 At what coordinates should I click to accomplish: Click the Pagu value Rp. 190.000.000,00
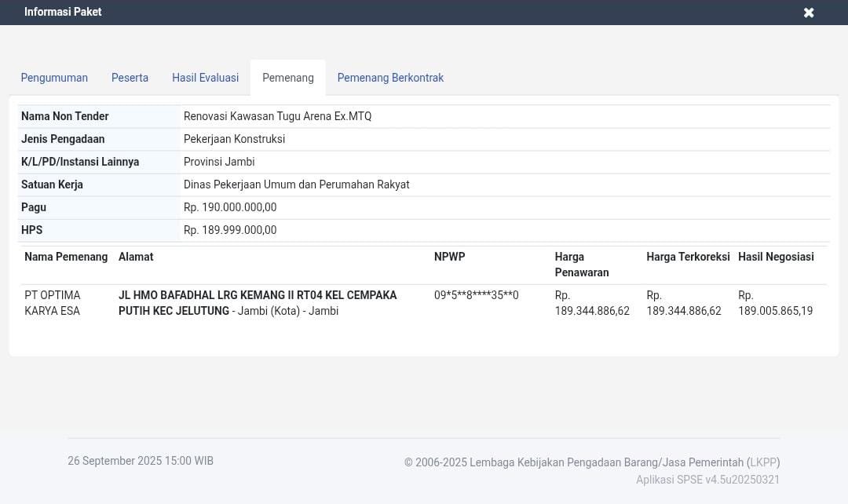230,207
